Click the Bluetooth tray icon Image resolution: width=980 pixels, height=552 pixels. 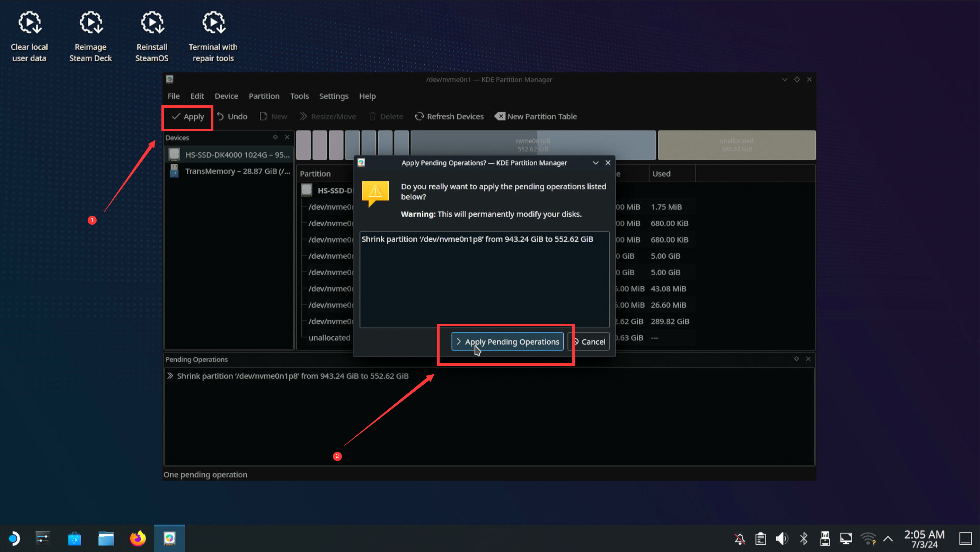tap(803, 538)
